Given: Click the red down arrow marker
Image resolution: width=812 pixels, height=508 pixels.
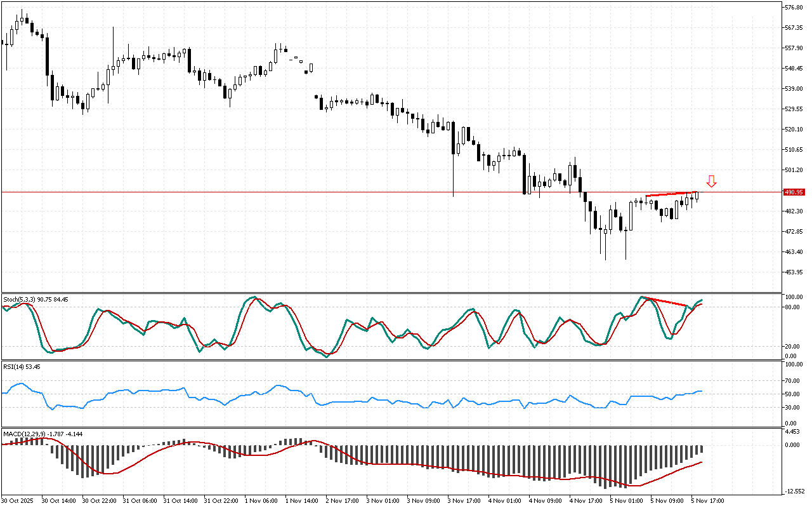Looking at the screenshot, I should point(711,182).
